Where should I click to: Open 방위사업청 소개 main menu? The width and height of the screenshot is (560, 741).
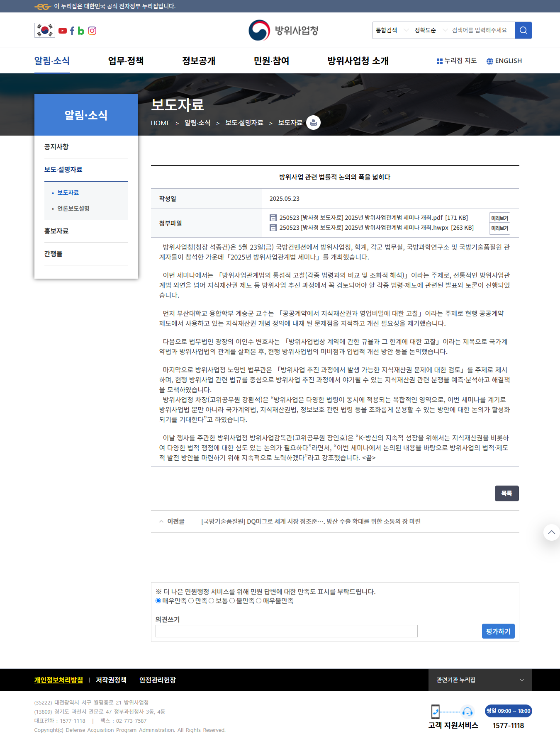point(358,61)
